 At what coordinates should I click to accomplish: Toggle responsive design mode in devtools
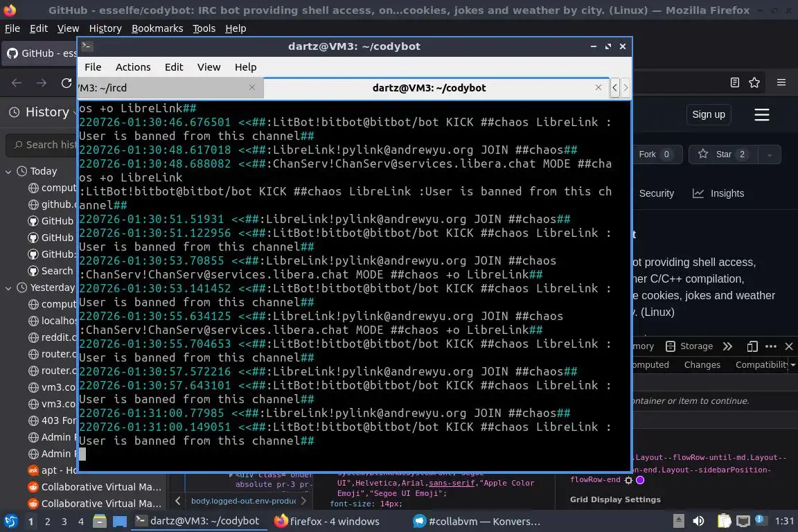[x=752, y=346]
